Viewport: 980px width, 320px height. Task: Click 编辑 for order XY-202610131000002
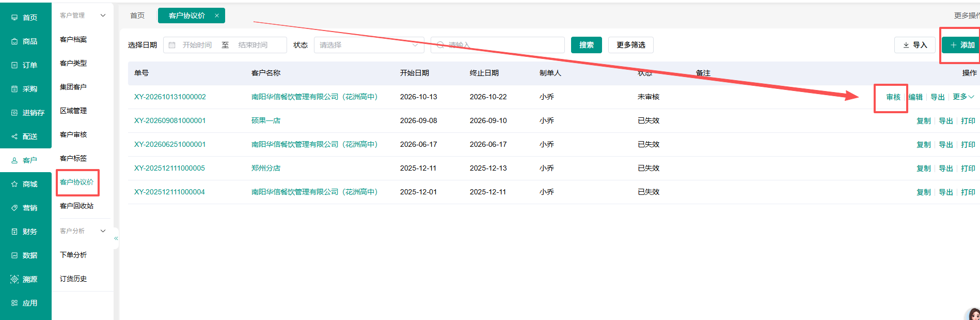pos(915,97)
